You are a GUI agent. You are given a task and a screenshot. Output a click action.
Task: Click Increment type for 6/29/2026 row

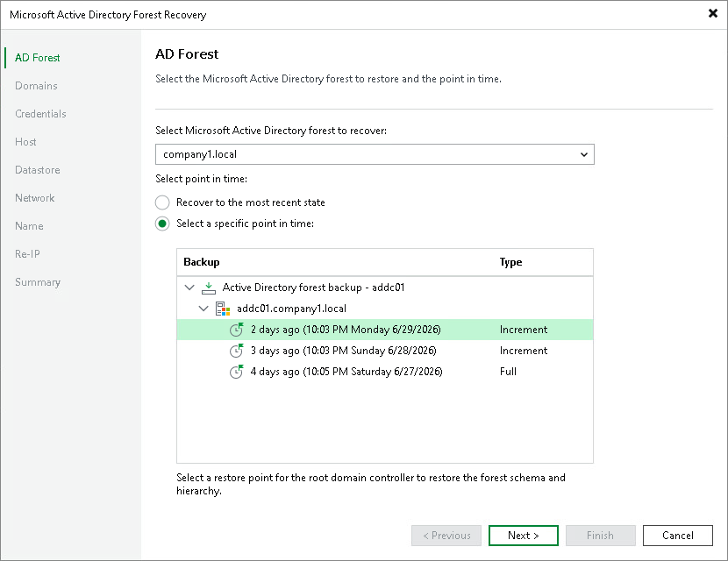point(524,330)
